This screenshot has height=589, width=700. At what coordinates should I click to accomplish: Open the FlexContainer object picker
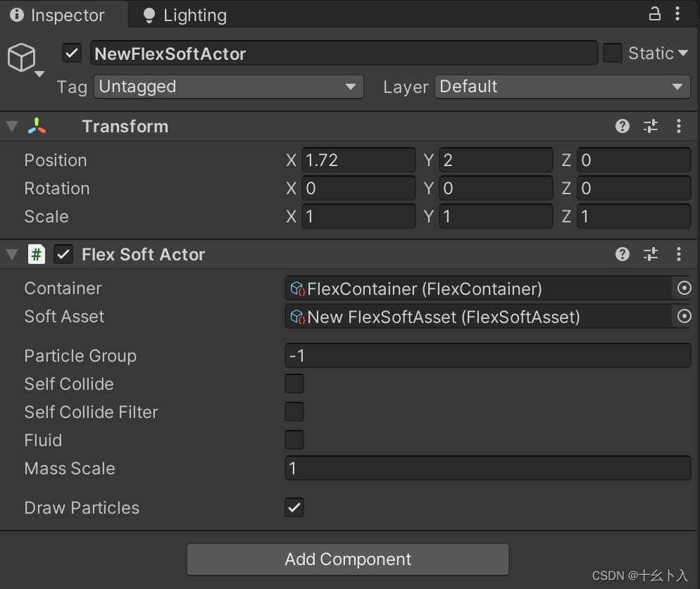[684, 288]
